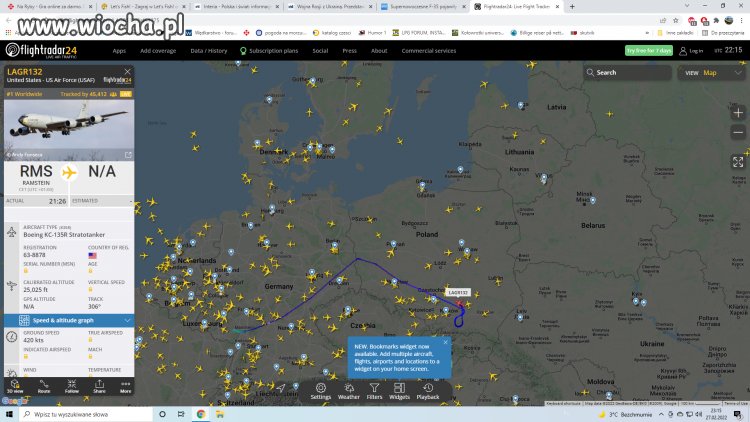Open the pogoda bookmark

[281, 33]
